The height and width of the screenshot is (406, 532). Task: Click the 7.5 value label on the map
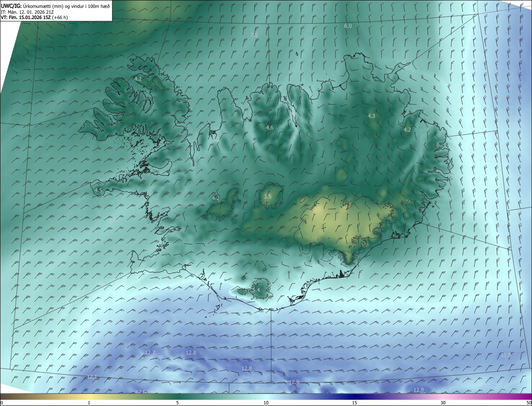click(254, 35)
